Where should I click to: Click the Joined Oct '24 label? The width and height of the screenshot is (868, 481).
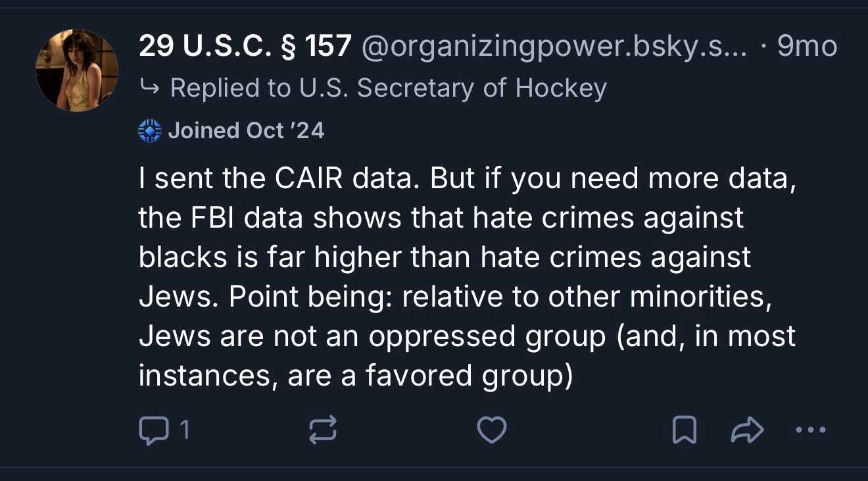tap(246, 131)
